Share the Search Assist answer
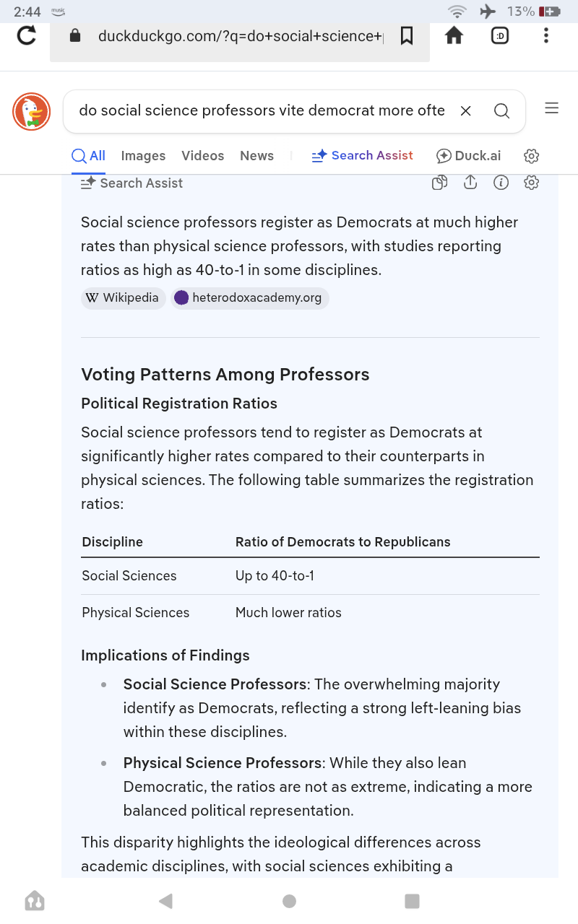The width and height of the screenshot is (578, 924). tap(470, 183)
